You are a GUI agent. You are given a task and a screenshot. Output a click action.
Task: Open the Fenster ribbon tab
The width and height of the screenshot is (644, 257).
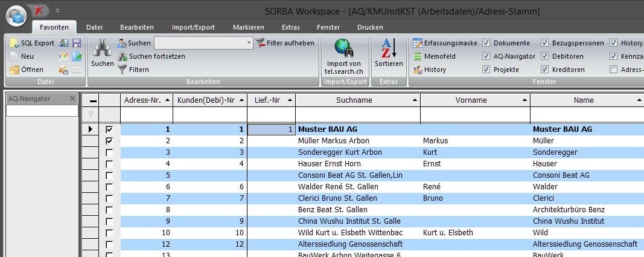(328, 28)
